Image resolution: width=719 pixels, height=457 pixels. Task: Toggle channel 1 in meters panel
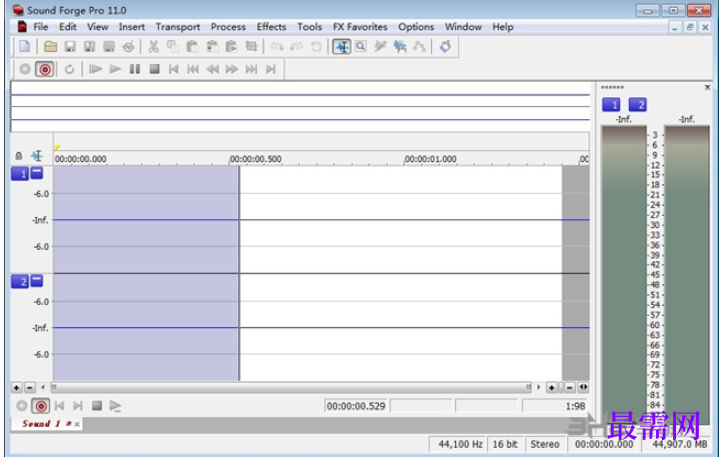coord(611,105)
